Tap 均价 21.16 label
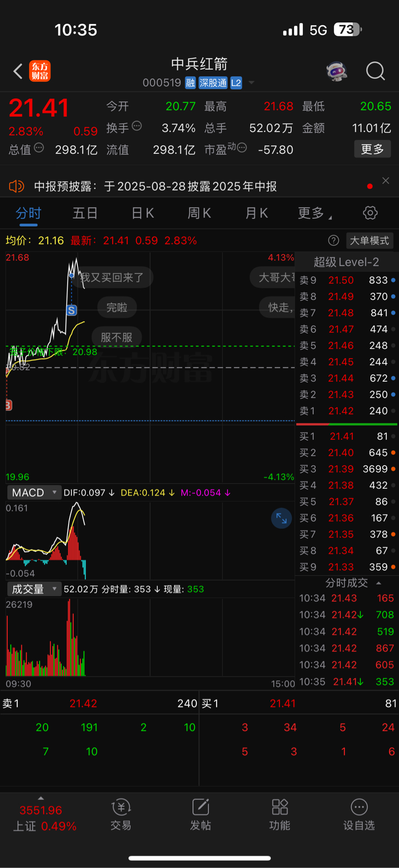 click(35, 241)
